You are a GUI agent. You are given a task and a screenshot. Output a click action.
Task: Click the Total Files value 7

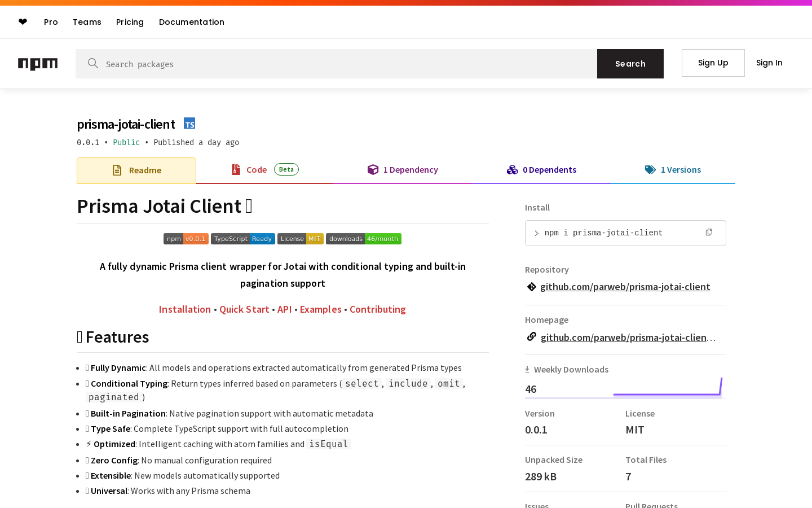pyautogui.click(x=628, y=476)
